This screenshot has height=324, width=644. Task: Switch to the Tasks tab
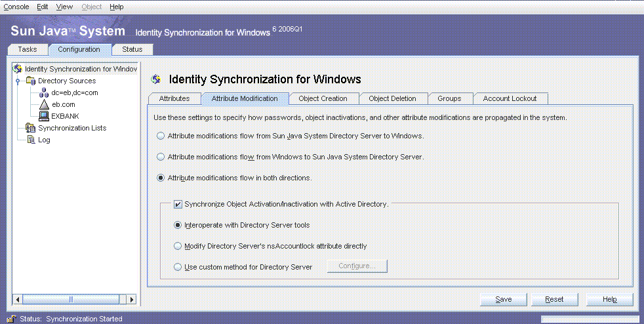coord(28,49)
